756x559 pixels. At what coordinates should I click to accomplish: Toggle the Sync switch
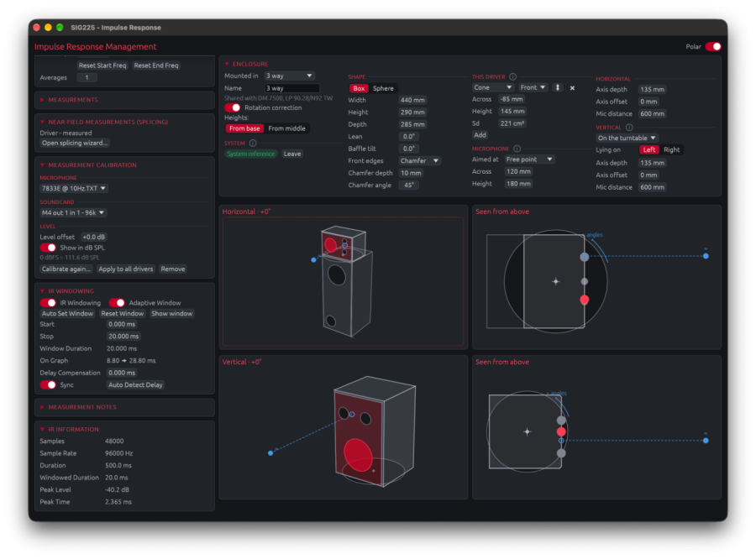(48, 385)
